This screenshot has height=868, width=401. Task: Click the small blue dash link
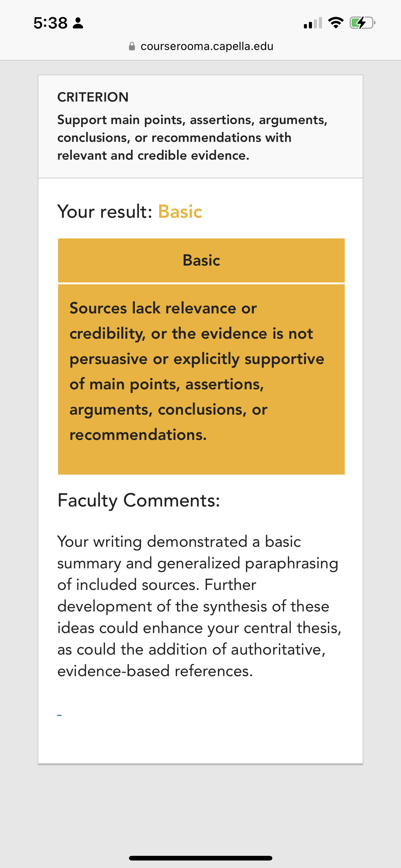[x=59, y=715]
